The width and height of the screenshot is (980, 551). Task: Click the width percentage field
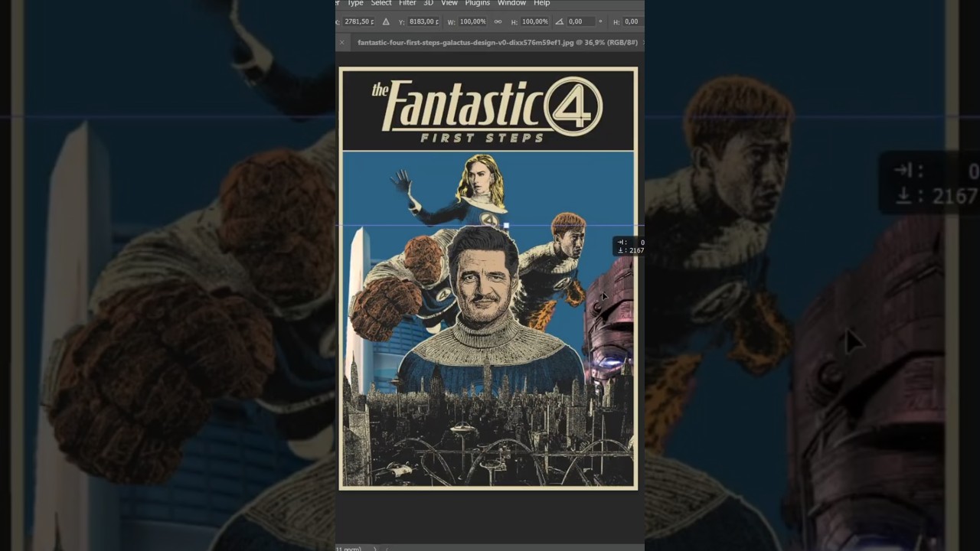[473, 21]
